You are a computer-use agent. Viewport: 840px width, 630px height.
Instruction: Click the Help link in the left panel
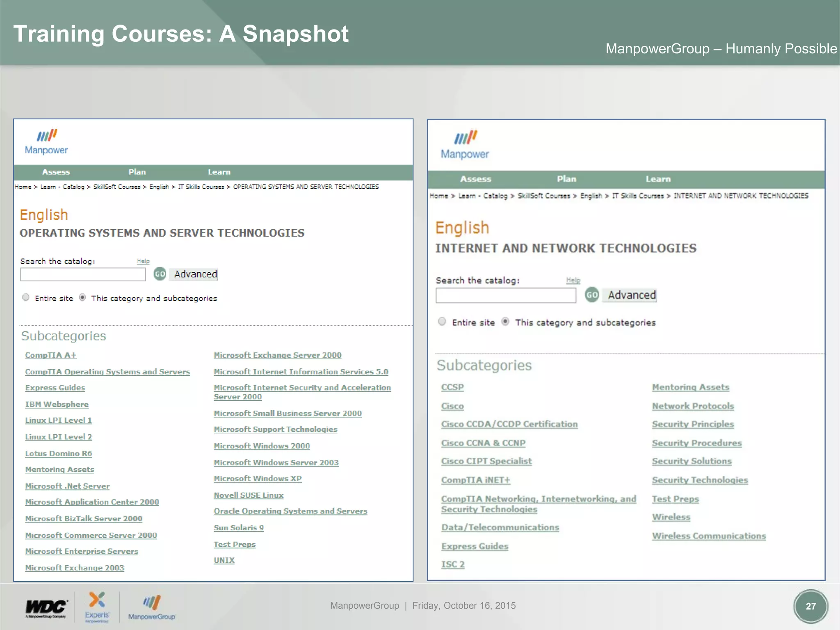tap(143, 261)
